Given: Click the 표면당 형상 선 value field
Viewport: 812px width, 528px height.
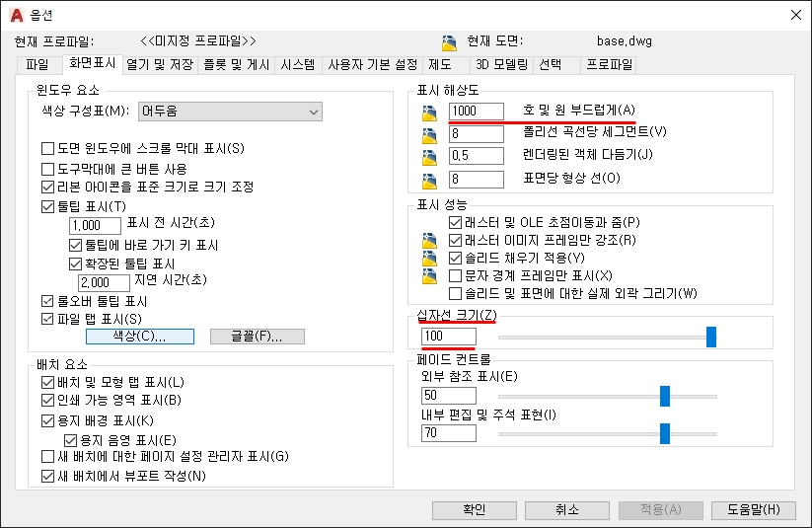Looking at the screenshot, I should [477, 180].
